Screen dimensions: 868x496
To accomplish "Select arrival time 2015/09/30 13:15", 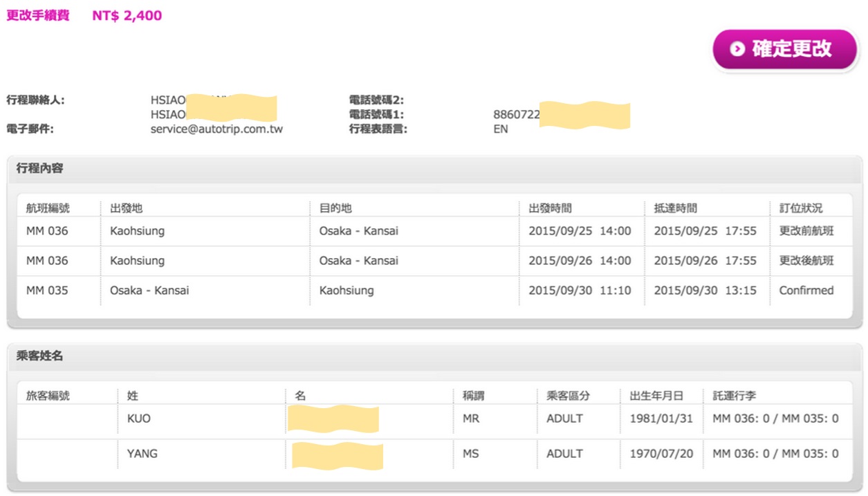I will pyautogui.click(x=705, y=291).
